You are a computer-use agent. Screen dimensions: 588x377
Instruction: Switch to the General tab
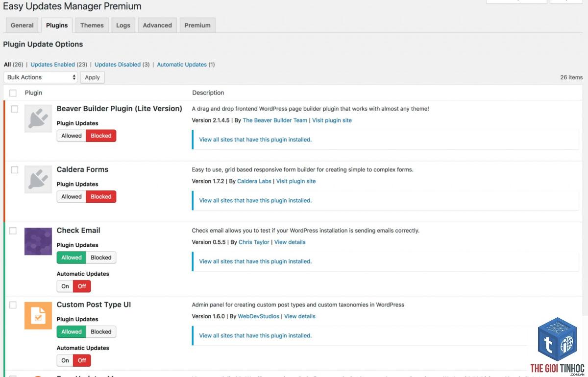point(22,25)
